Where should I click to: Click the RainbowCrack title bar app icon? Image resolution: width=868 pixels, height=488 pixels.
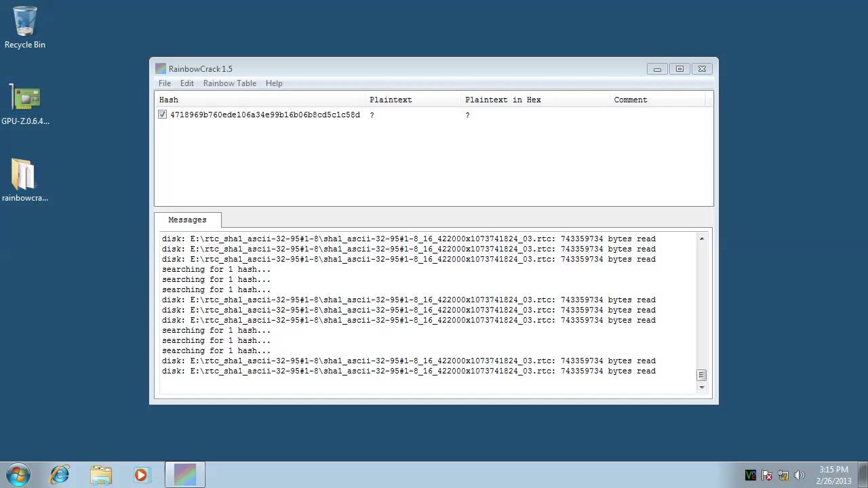point(160,68)
